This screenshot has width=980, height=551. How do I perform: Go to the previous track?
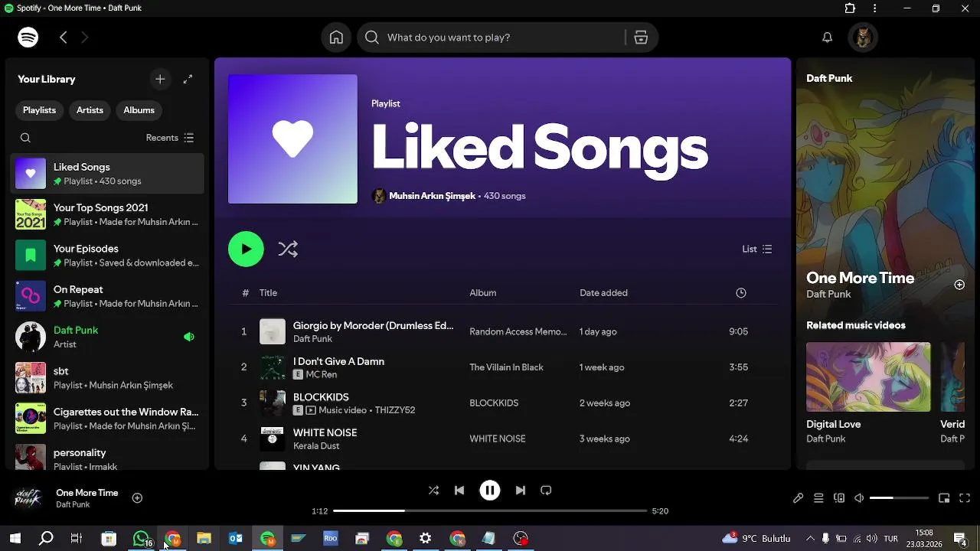tap(459, 491)
